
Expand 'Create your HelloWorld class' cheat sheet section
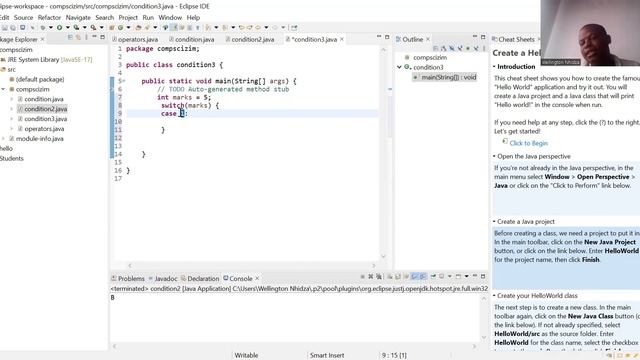point(537,296)
